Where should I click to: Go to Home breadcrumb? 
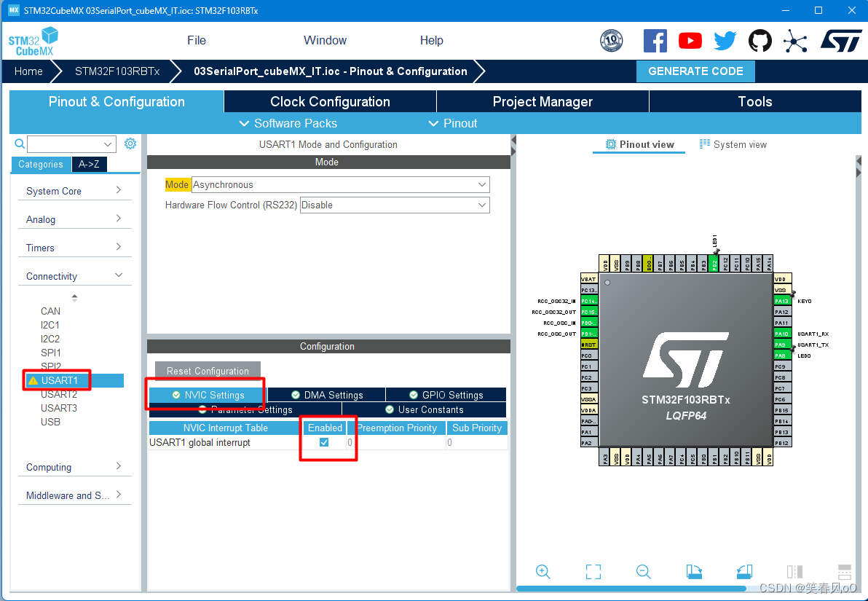[28, 71]
